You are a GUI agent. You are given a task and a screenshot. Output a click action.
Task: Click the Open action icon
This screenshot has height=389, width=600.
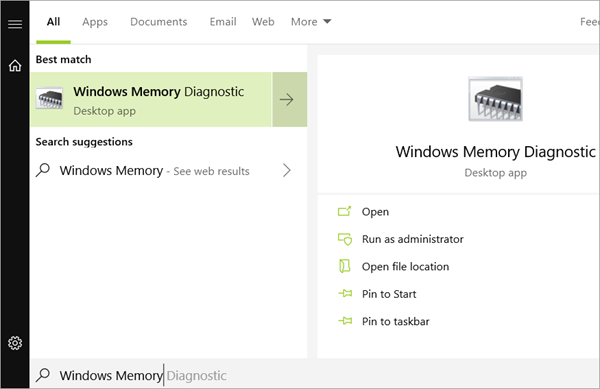click(344, 211)
